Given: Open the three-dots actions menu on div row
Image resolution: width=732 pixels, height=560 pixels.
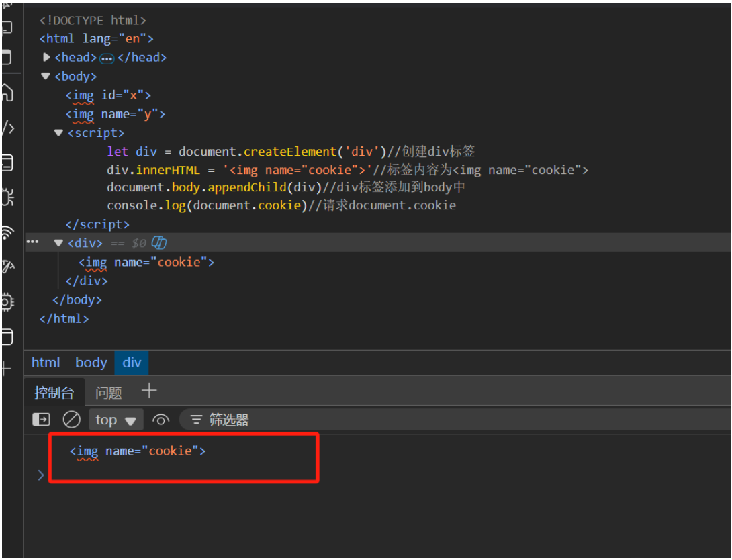Looking at the screenshot, I should 33,242.
